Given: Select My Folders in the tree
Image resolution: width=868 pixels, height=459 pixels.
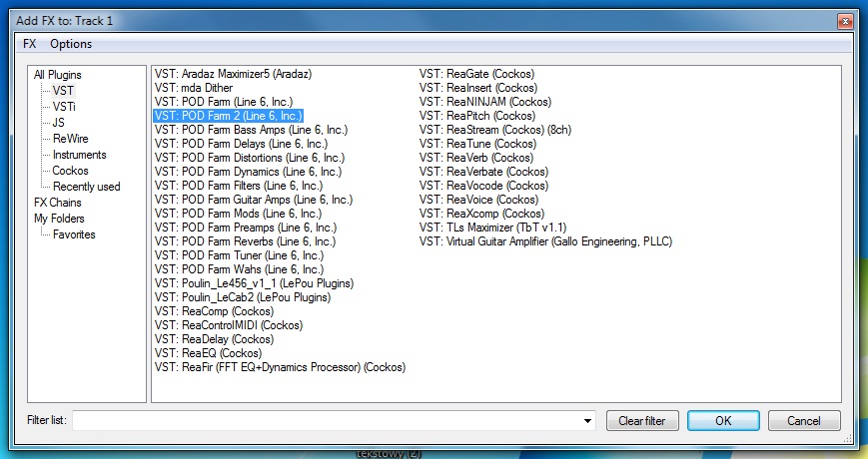Looking at the screenshot, I should (59, 219).
